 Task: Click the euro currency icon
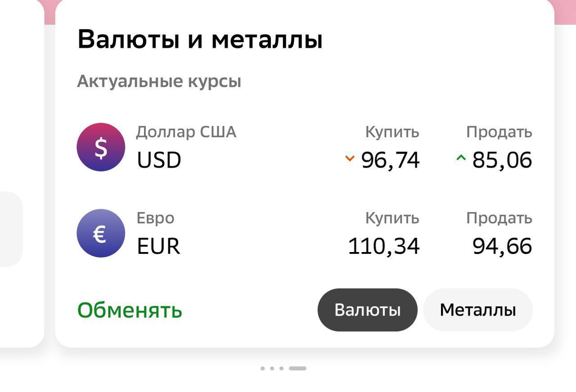(x=101, y=233)
